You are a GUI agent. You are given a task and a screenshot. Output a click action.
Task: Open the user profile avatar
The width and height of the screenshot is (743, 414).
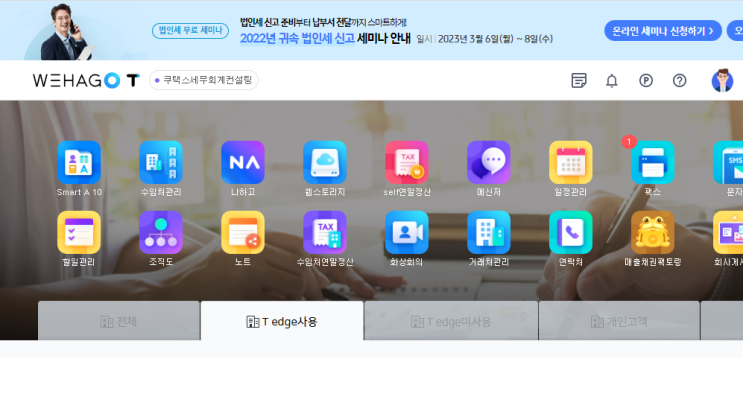click(722, 80)
